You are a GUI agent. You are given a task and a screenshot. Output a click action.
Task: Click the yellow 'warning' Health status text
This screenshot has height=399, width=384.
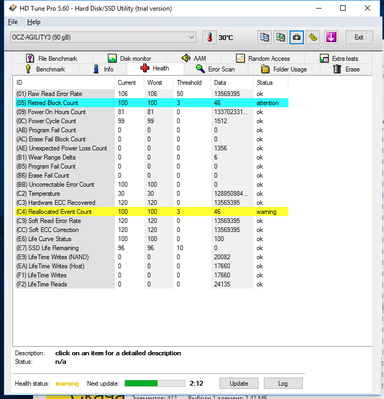(67, 384)
